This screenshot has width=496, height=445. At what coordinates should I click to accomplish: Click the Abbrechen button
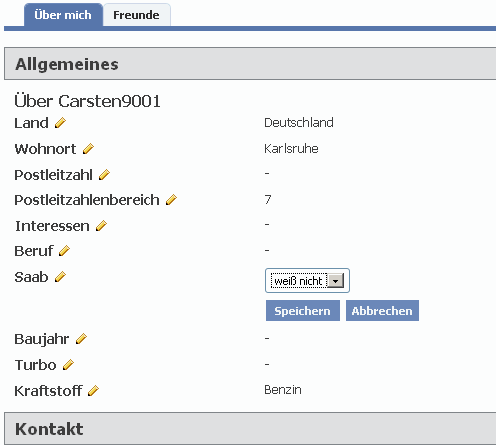coord(382,311)
